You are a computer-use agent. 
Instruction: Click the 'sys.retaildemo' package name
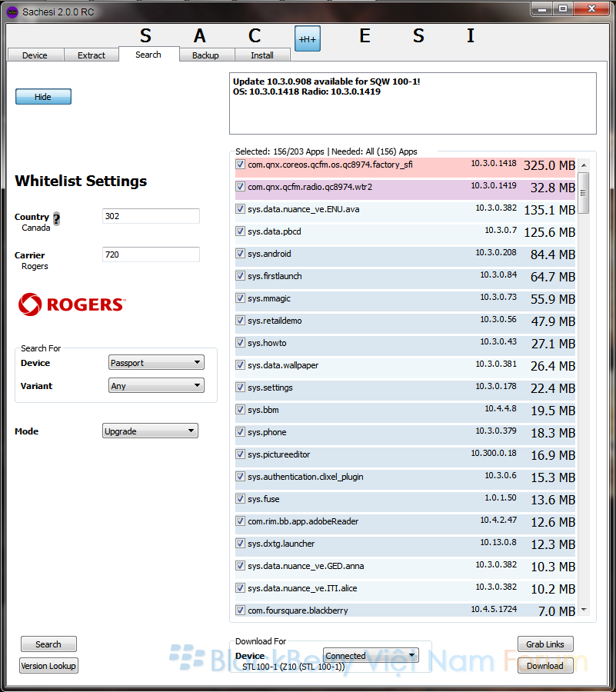click(x=275, y=321)
